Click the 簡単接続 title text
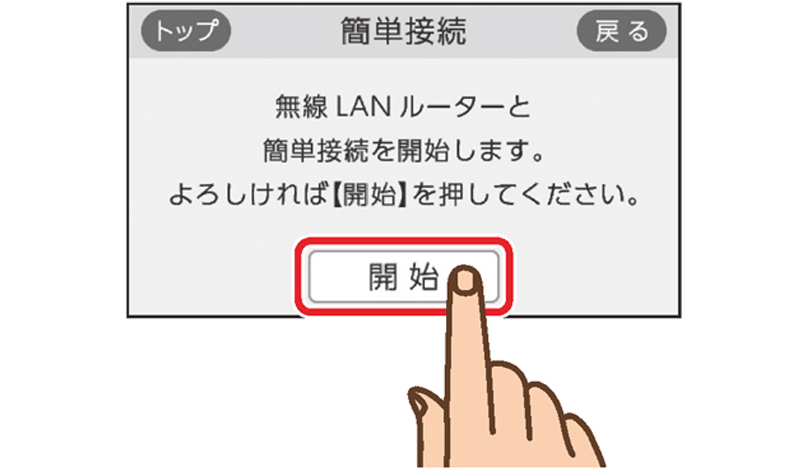 pyautogui.click(x=403, y=31)
